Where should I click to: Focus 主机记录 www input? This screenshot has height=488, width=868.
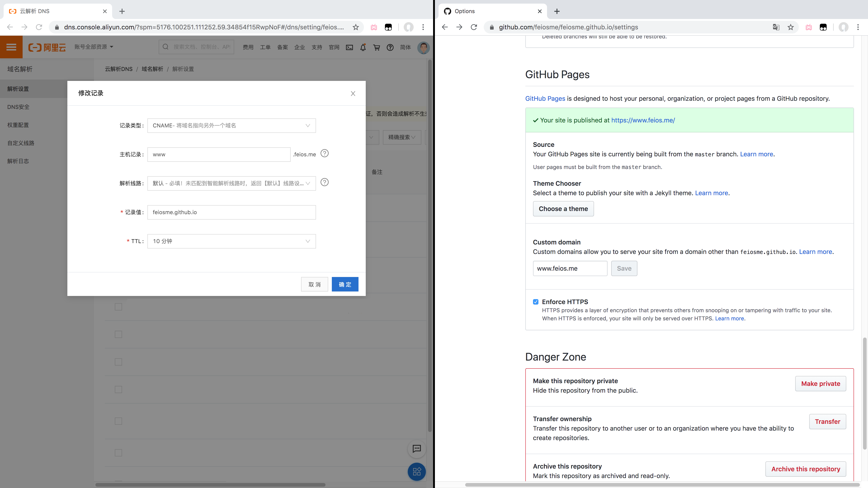point(219,155)
